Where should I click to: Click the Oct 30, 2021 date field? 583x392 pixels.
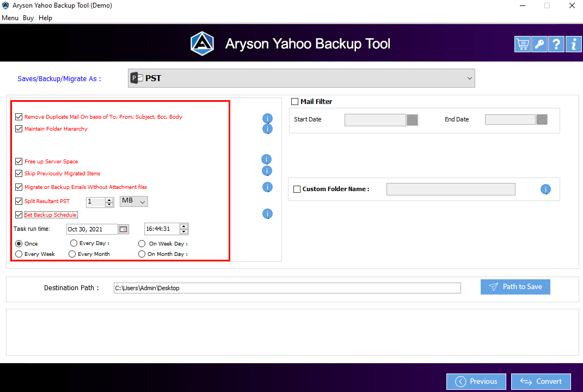pyautogui.click(x=92, y=229)
